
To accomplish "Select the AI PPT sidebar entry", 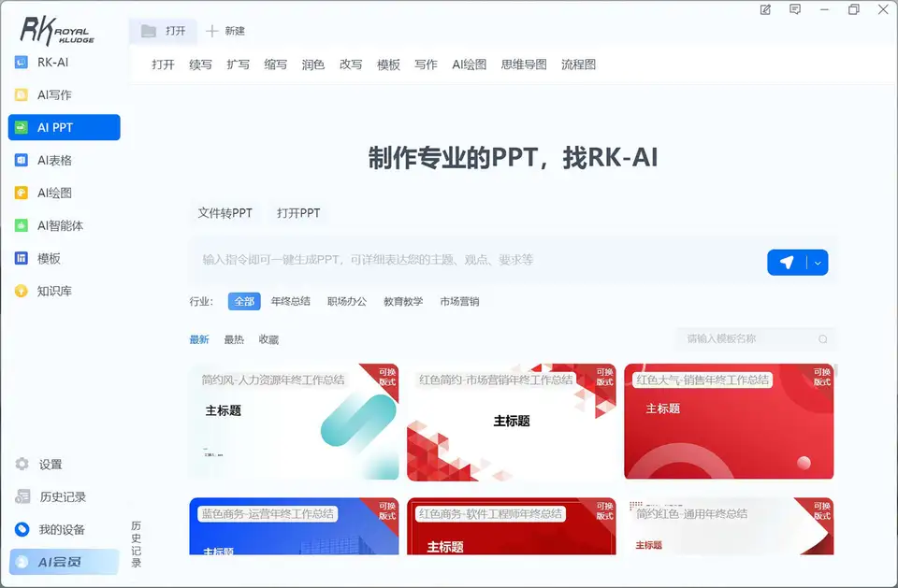I will pyautogui.click(x=65, y=127).
